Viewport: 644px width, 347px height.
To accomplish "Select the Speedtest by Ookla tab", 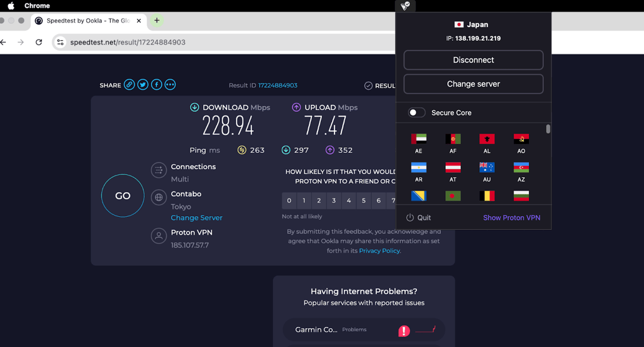I will coord(88,21).
